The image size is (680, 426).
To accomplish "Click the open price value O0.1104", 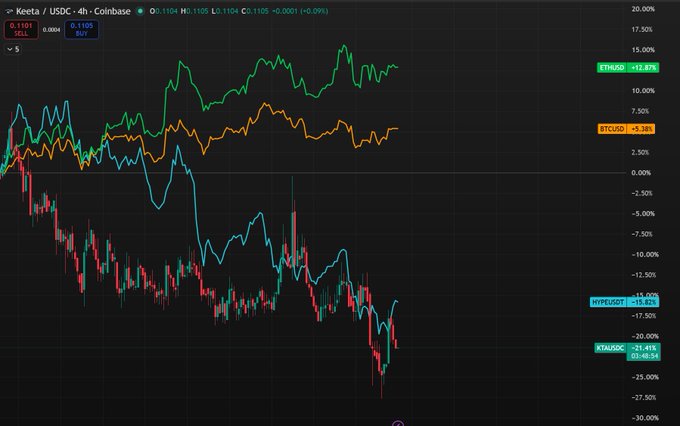I will coord(163,11).
